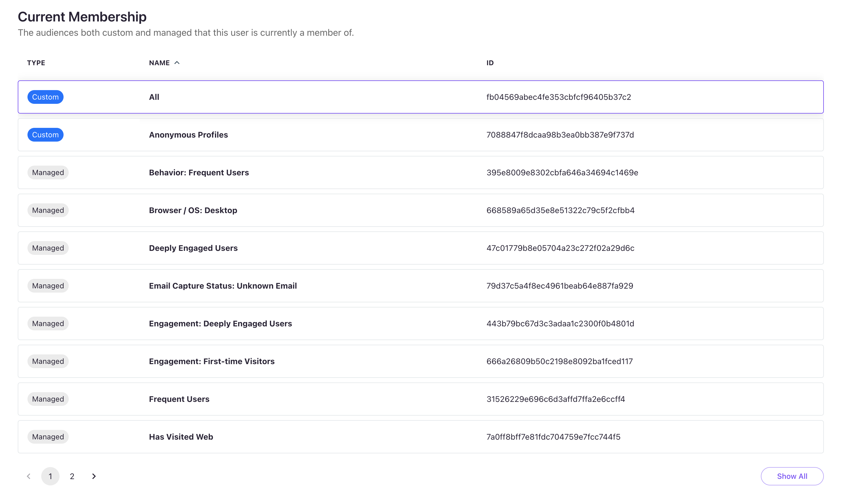This screenshot has height=504, width=841.
Task: Click ID 7a0ff8bff7e81fdc704759e7fcc744f5
Action: (553, 437)
